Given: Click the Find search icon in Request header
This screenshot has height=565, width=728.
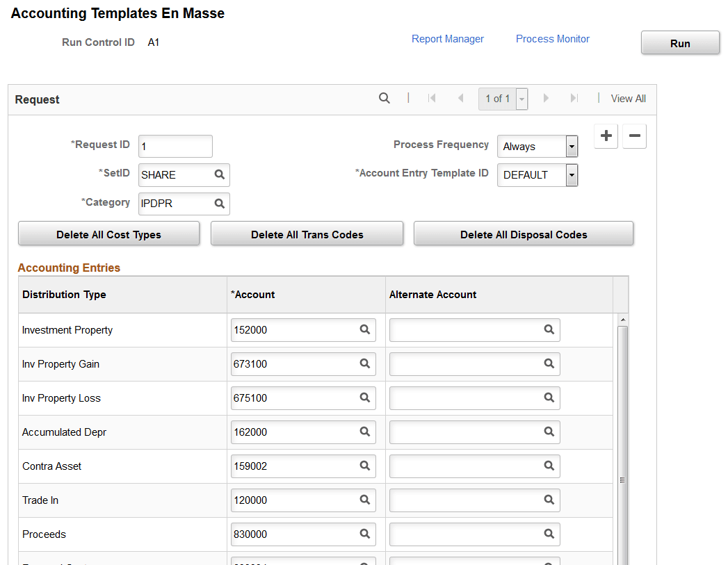Looking at the screenshot, I should (x=385, y=98).
